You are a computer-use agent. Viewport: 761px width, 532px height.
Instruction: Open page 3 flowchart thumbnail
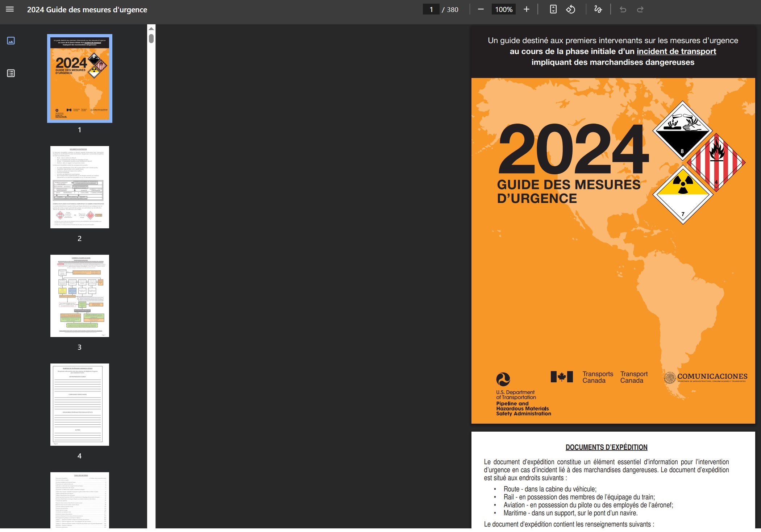tap(79, 296)
